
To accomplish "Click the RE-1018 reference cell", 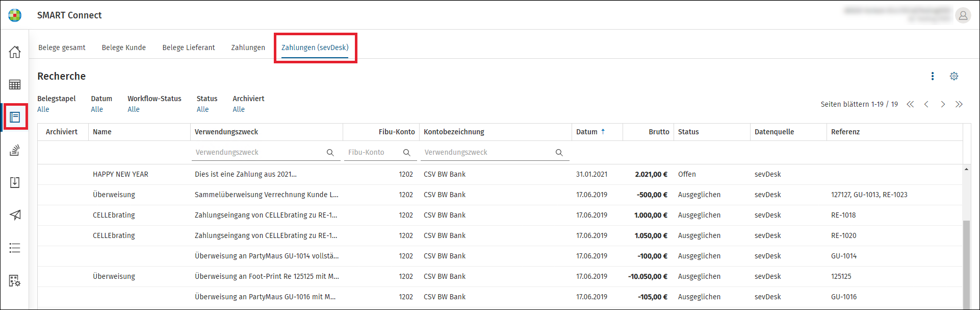I will 843,215.
